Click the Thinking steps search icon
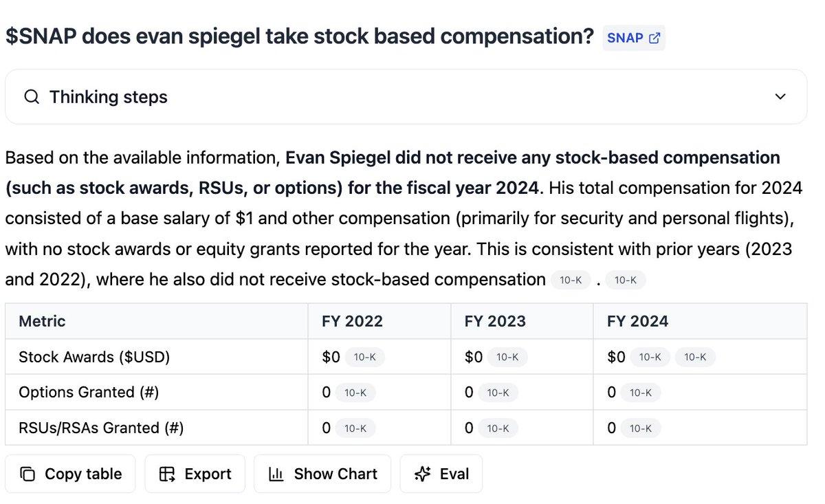Viewport: 825px width, 504px height. coord(31,97)
